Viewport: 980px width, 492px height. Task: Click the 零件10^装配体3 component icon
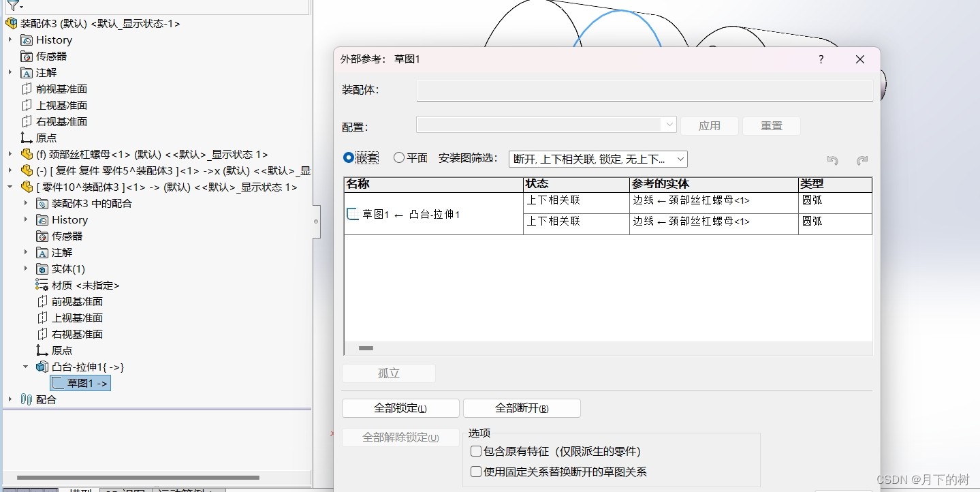(x=27, y=187)
